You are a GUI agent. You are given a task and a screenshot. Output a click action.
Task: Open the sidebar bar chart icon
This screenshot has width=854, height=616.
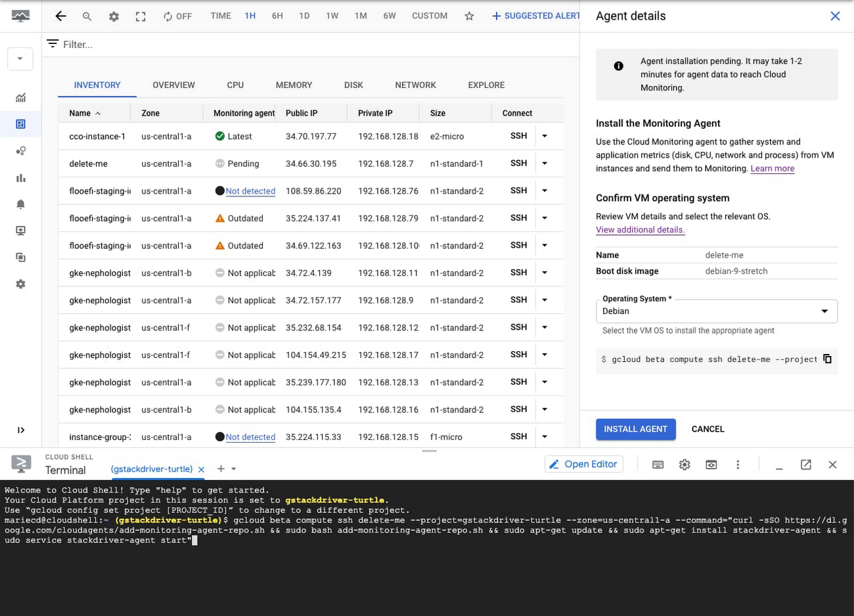(x=20, y=178)
